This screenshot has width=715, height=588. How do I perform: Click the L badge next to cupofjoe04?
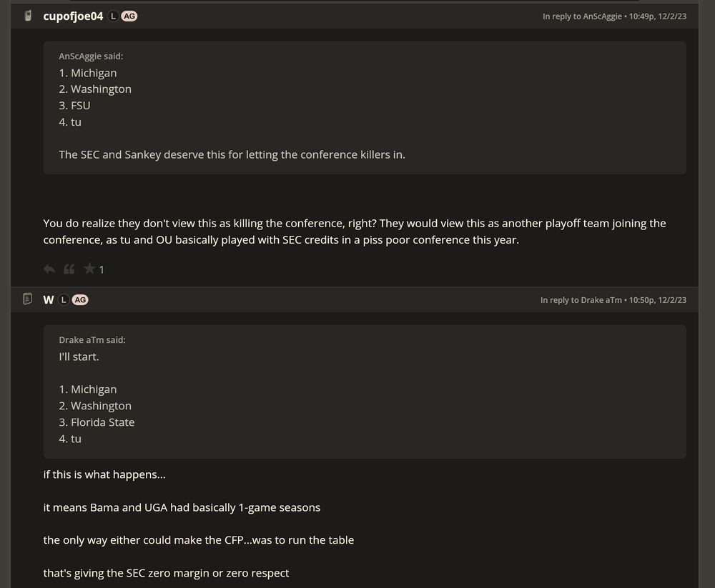pyautogui.click(x=113, y=16)
